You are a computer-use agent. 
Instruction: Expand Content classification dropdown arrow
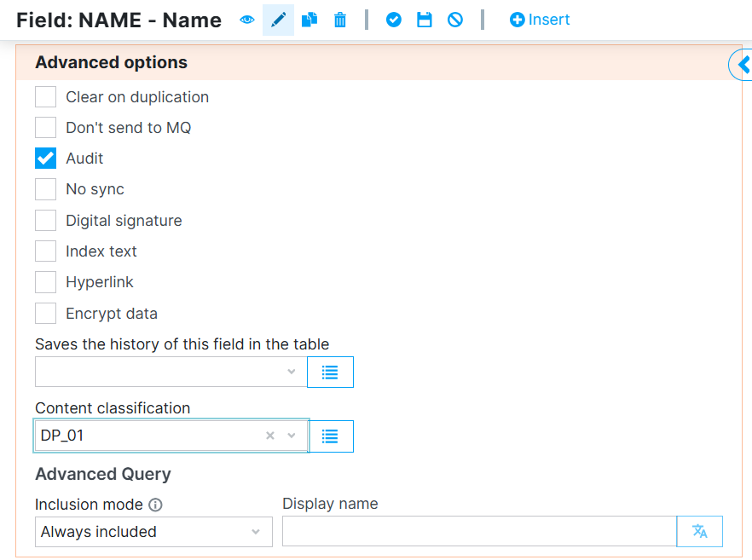tap(291, 436)
